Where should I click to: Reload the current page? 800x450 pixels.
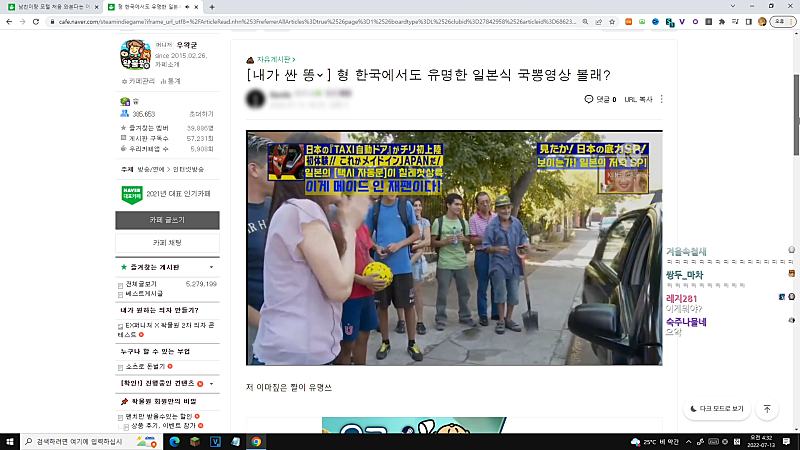(x=36, y=22)
